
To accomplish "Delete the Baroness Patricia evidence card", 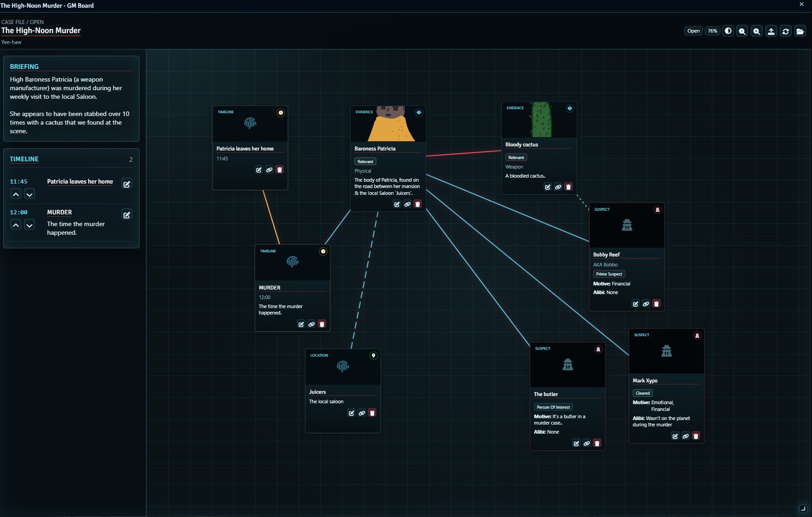I will [x=418, y=204].
